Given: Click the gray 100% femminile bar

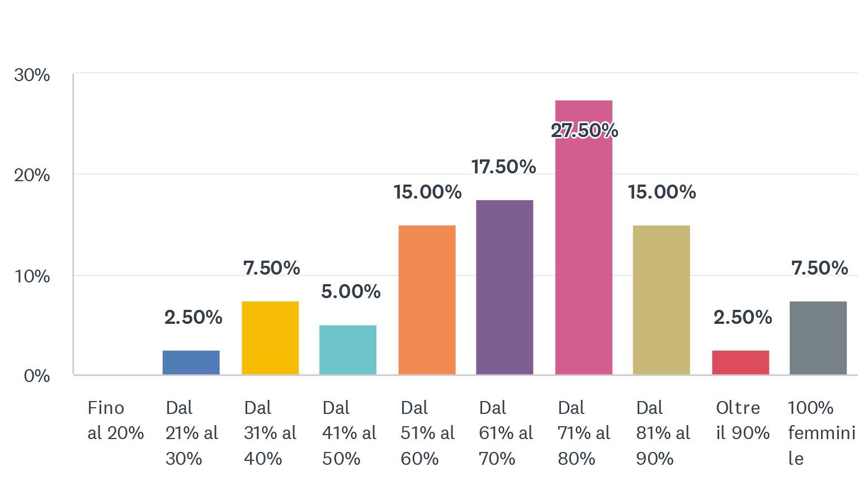Looking at the screenshot, I should point(818,338).
